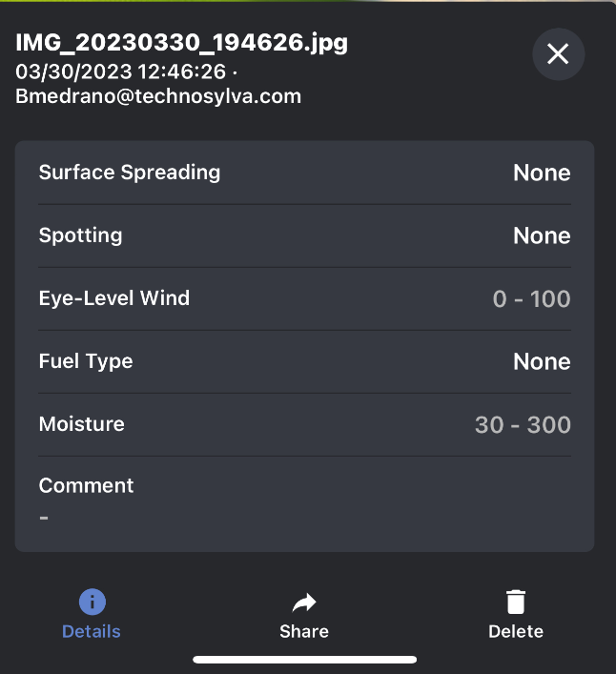Tap the Comment dash placeholder

point(44,517)
